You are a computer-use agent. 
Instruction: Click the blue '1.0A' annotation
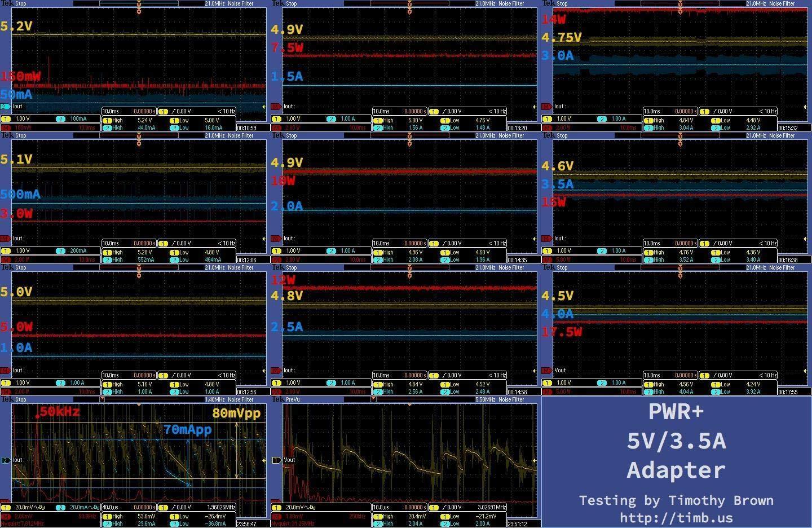(16, 347)
